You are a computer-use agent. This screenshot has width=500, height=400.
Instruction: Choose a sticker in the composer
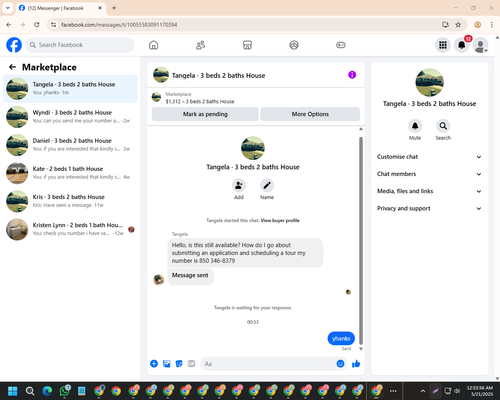tap(179, 364)
